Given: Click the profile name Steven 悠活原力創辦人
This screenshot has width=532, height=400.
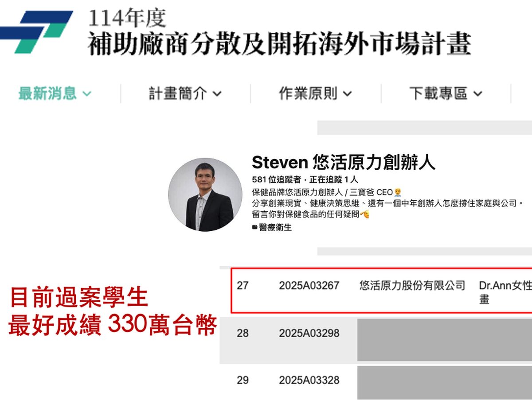Looking at the screenshot, I should click(x=344, y=163).
